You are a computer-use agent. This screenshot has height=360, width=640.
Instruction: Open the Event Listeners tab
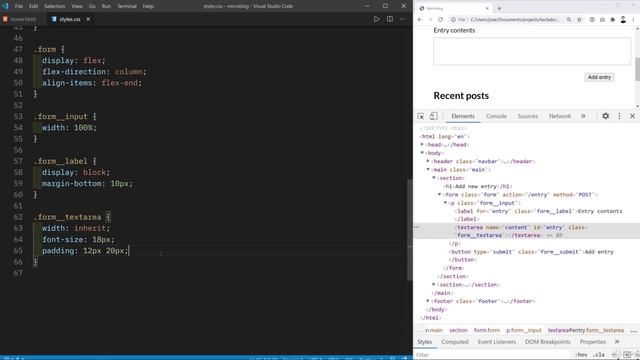[x=497, y=342]
